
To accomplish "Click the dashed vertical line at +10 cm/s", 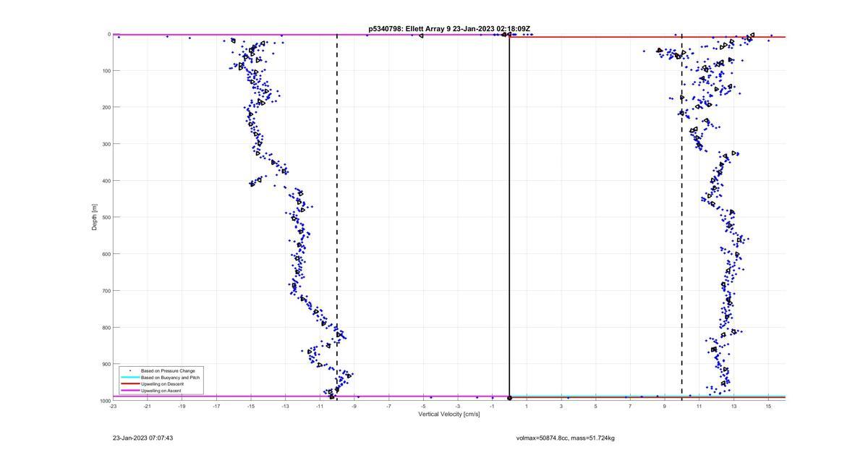I will click(x=682, y=217).
